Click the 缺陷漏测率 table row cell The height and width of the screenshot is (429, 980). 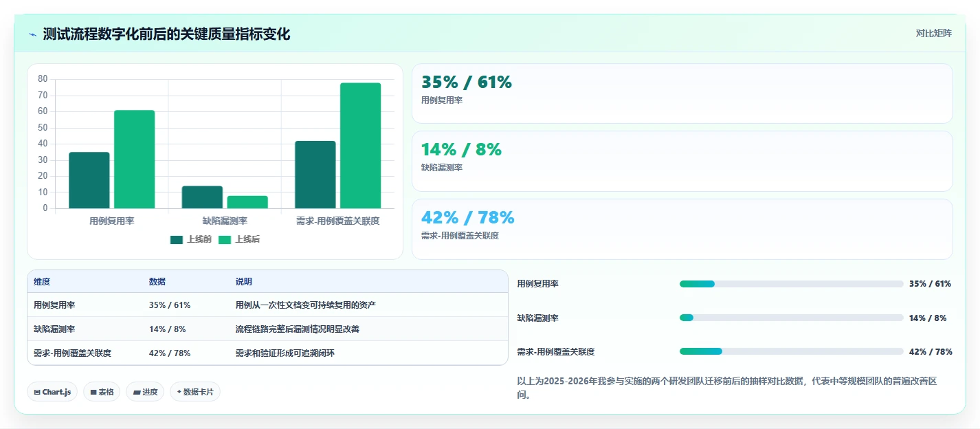pos(54,329)
